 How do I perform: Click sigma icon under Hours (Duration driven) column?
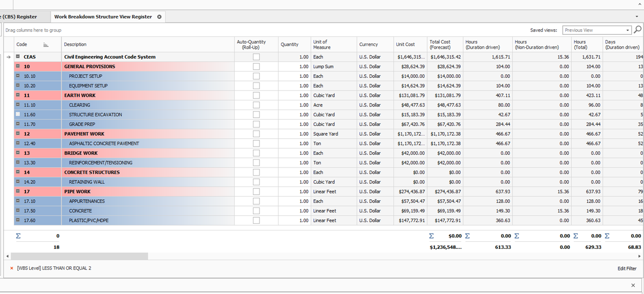tap(467, 236)
